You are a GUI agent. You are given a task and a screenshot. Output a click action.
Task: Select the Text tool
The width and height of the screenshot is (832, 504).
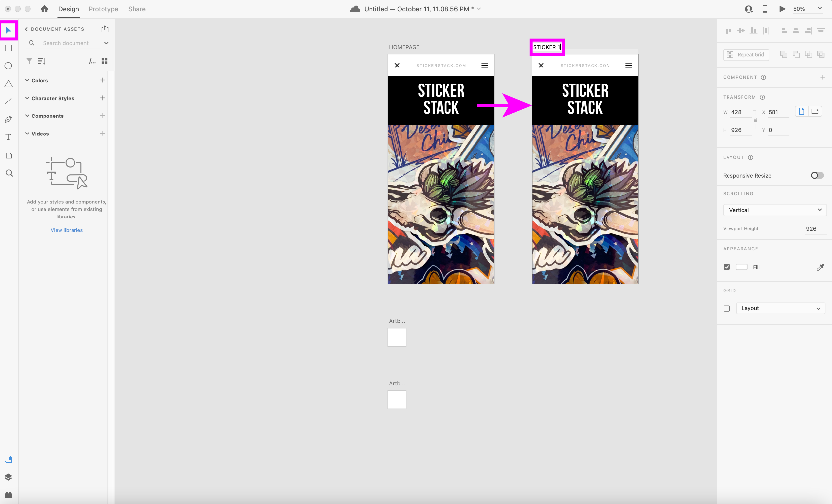point(8,137)
